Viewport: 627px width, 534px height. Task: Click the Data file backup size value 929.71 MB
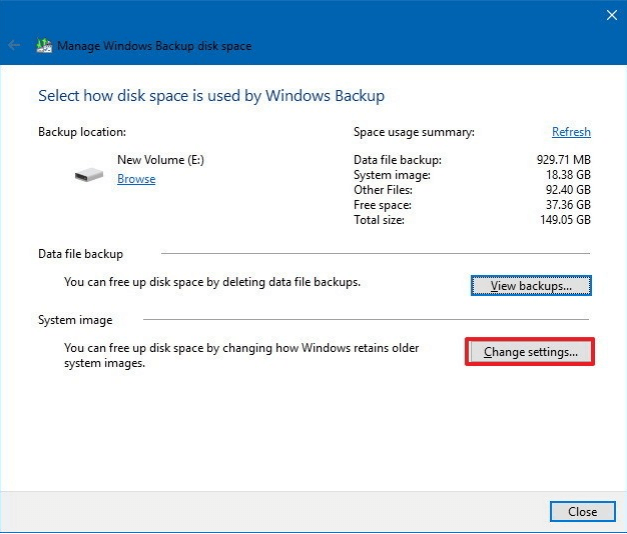tap(564, 159)
